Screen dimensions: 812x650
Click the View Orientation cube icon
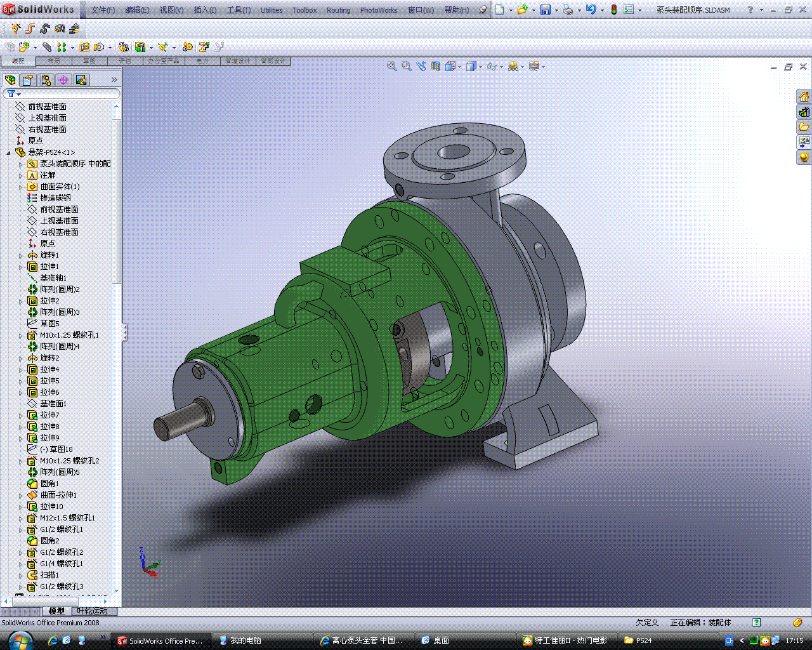pyautogui.click(x=450, y=66)
